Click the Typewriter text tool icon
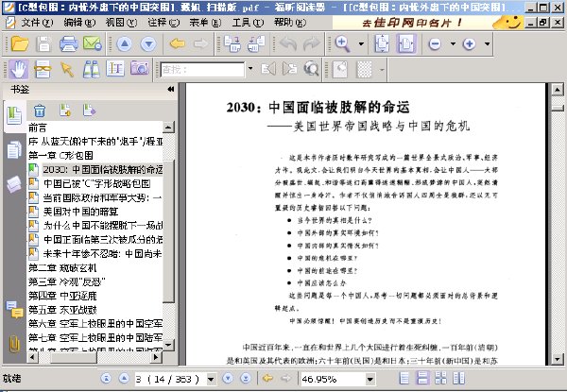Image resolution: width=567 pixels, height=392 pixels. (x=115, y=68)
